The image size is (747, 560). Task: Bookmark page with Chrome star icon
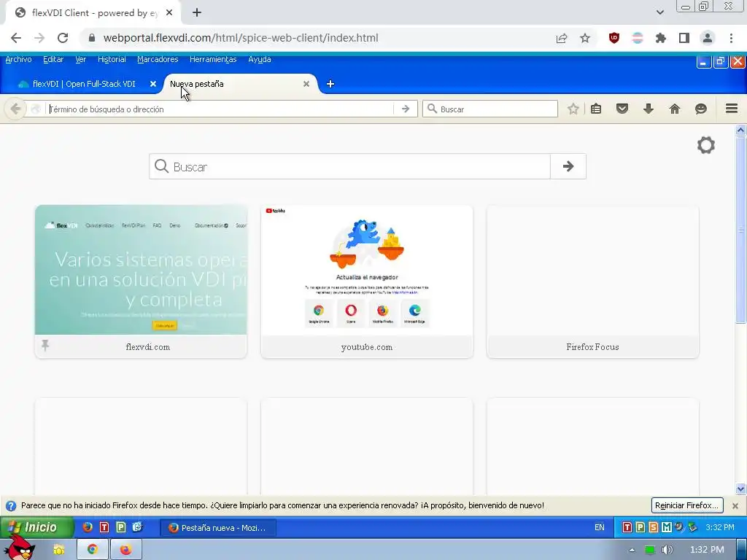[x=585, y=38]
